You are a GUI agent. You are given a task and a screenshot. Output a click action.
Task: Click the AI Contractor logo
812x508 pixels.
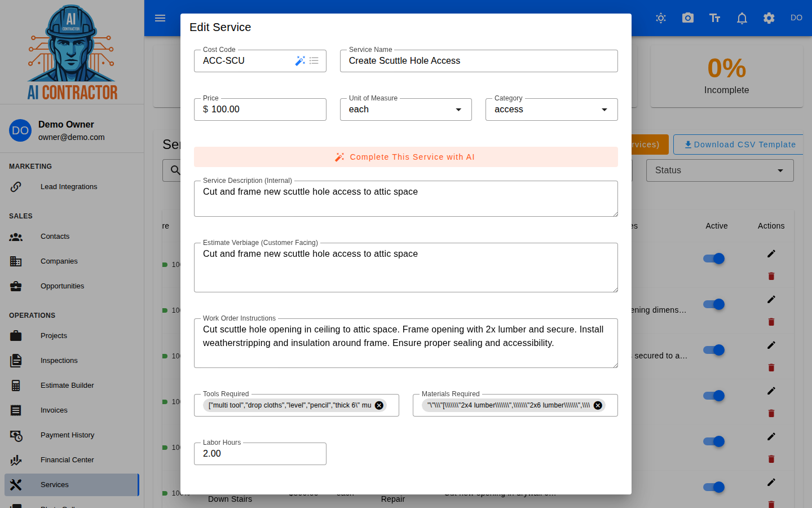point(72,52)
